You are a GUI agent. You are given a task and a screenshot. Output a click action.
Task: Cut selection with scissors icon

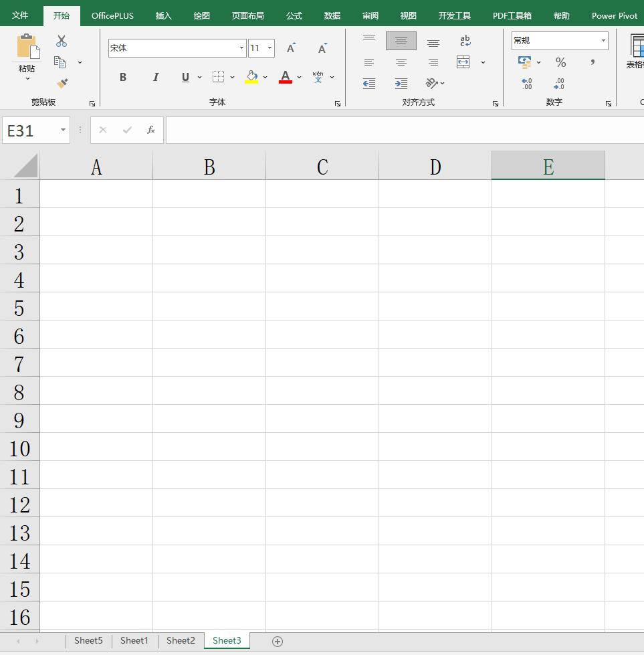tap(62, 41)
